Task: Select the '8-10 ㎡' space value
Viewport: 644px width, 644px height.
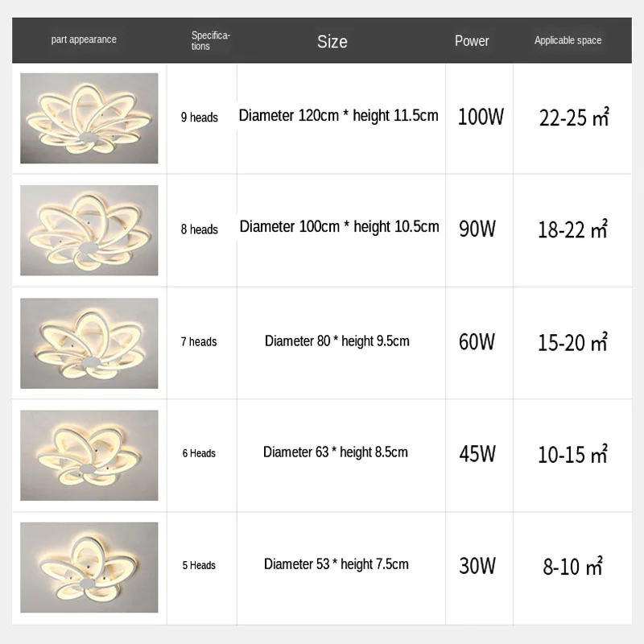Action: pos(573,566)
